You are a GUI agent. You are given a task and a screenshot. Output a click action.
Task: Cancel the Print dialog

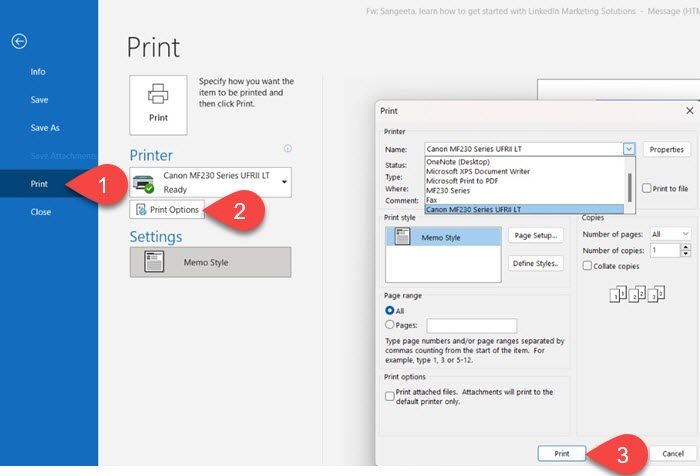pyautogui.click(x=673, y=453)
